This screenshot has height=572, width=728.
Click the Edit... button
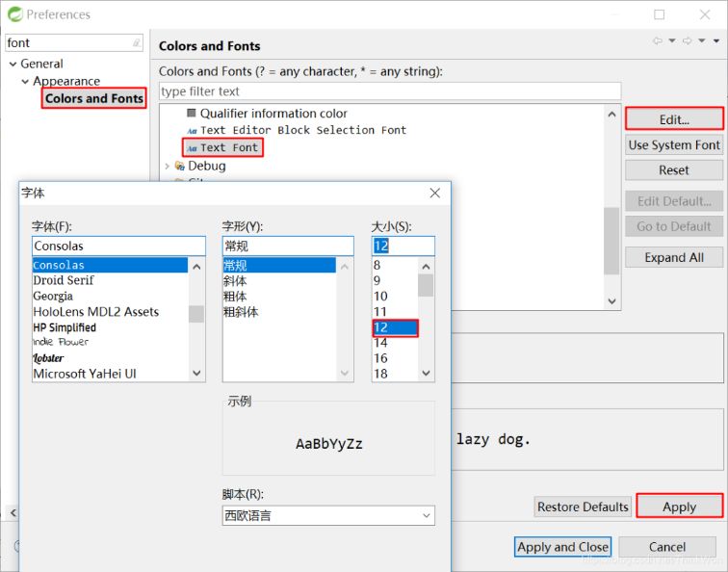674,119
